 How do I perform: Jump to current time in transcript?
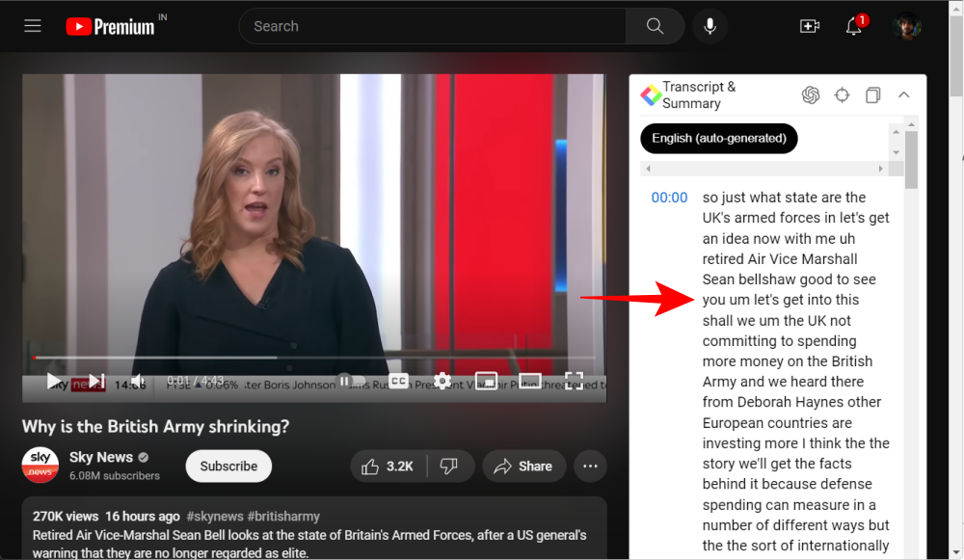pos(842,94)
